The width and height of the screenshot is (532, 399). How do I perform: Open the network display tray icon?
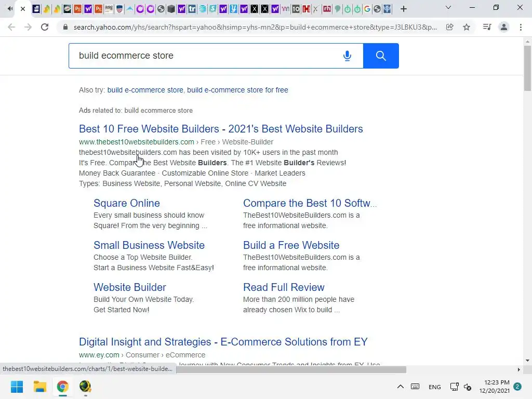click(x=454, y=387)
